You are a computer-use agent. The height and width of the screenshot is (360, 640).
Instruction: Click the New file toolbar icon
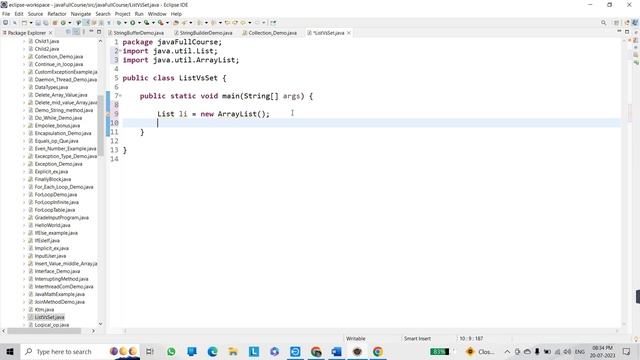coord(24,22)
